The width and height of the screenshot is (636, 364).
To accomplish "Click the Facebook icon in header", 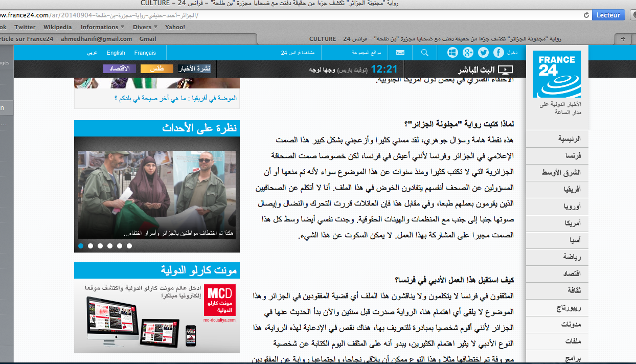I will (x=498, y=53).
